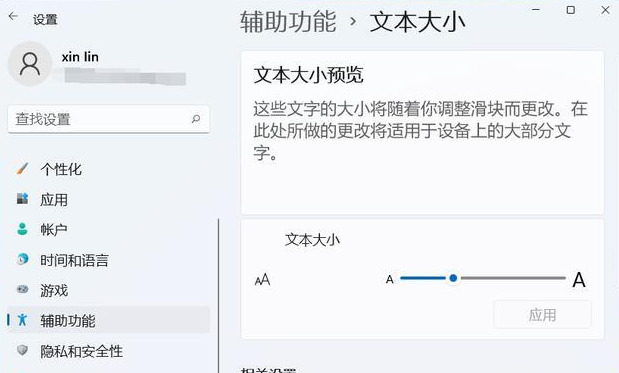Select the 隐私和安全性 shield icon

[23, 350]
